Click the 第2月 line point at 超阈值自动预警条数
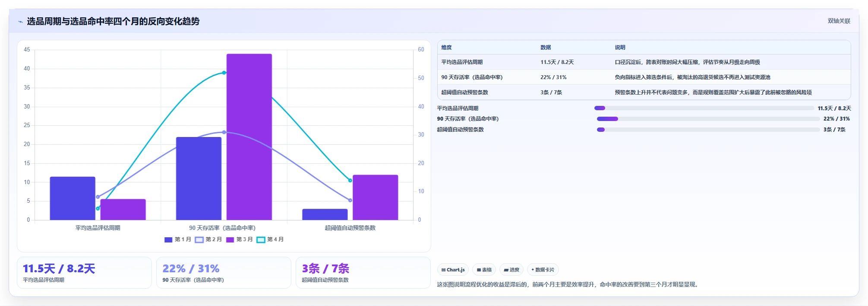Screen dimensions: 868x306 pos(350,200)
